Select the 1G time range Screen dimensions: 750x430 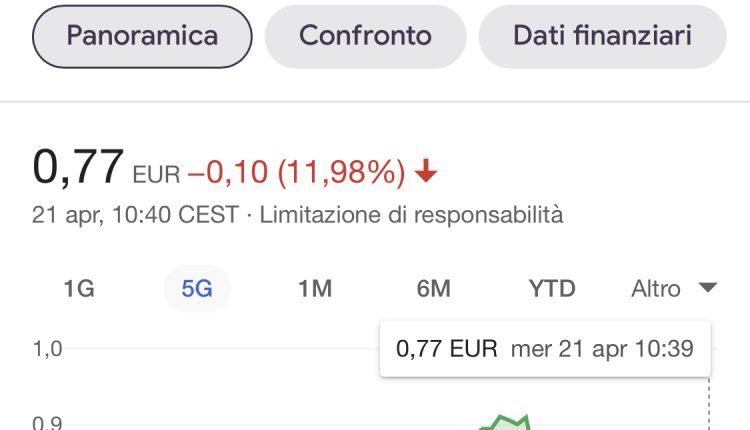coord(79,289)
